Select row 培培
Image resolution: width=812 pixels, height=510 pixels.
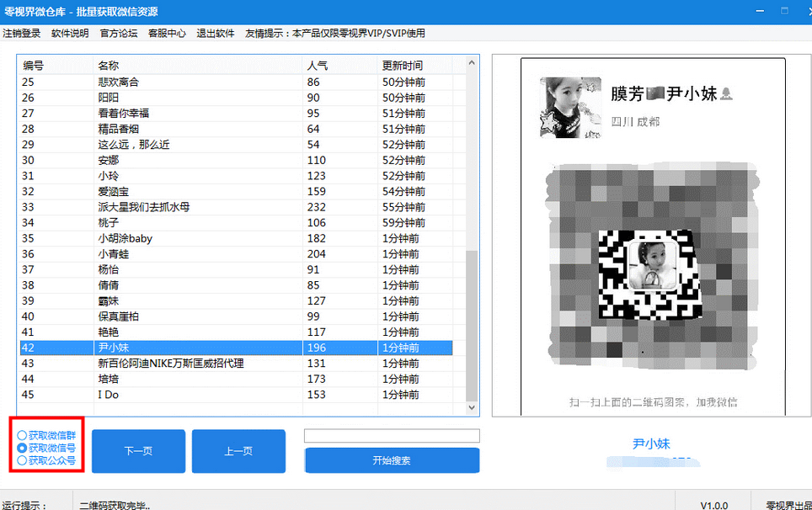click(236, 380)
